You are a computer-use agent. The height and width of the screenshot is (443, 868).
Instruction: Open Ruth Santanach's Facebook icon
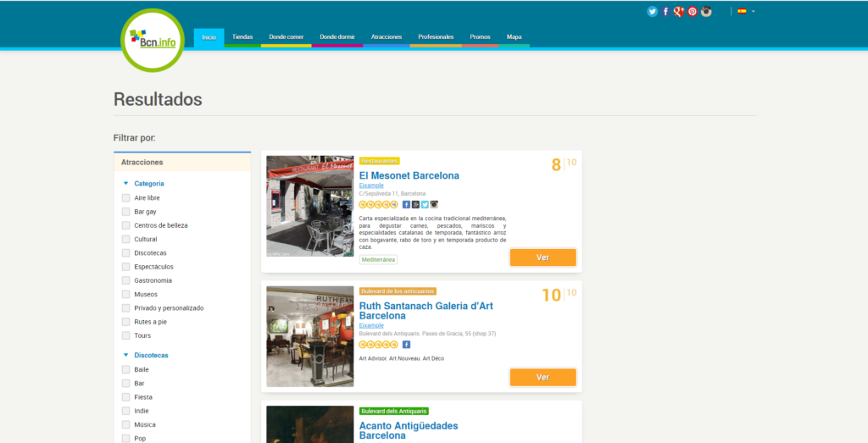click(406, 345)
